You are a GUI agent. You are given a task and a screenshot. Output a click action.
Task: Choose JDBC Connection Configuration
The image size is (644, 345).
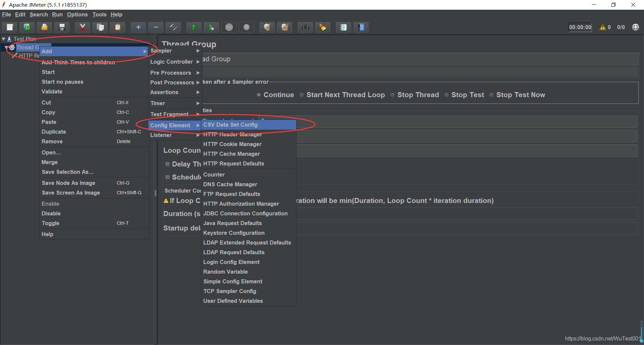click(x=249, y=213)
